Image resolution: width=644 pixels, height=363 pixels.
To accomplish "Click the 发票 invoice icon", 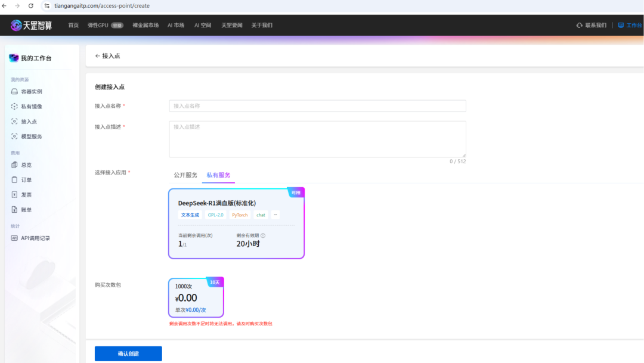I will point(14,195).
